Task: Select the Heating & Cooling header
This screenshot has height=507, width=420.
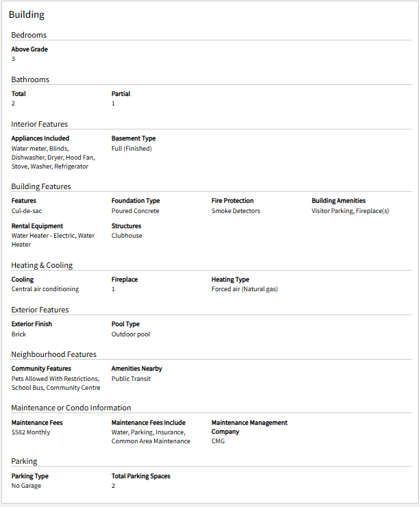Action: [42, 265]
